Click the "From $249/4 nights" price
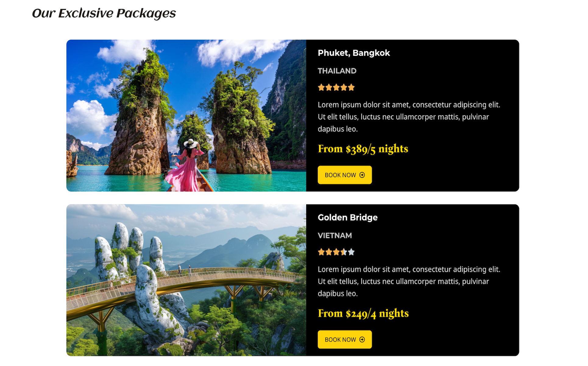Screen dimensions: 588x366 (363, 313)
